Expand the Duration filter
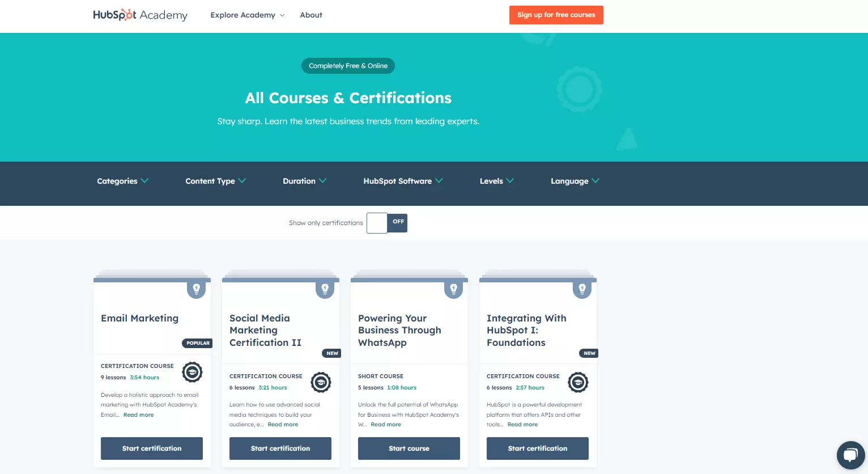The image size is (868, 474). coord(304,181)
